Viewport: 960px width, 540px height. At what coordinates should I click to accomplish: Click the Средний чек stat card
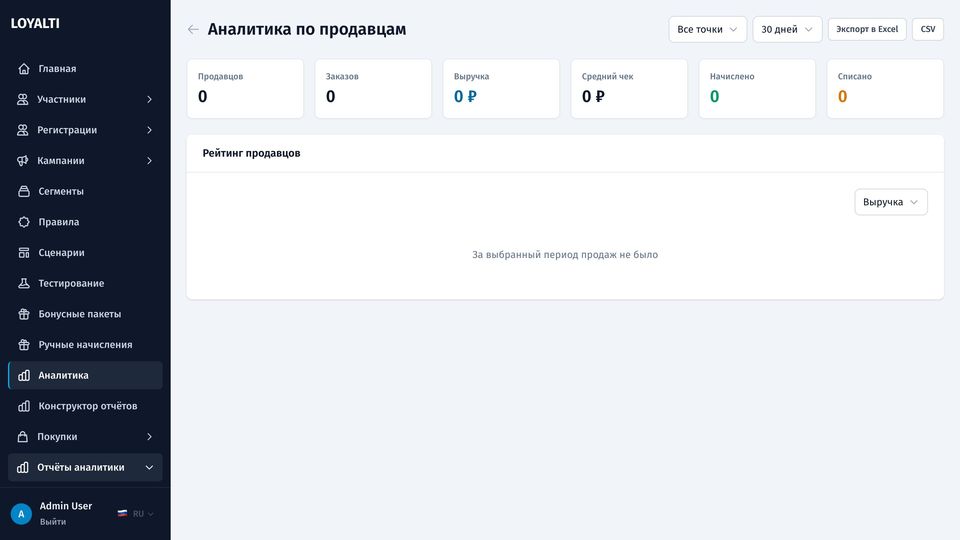[x=629, y=89]
